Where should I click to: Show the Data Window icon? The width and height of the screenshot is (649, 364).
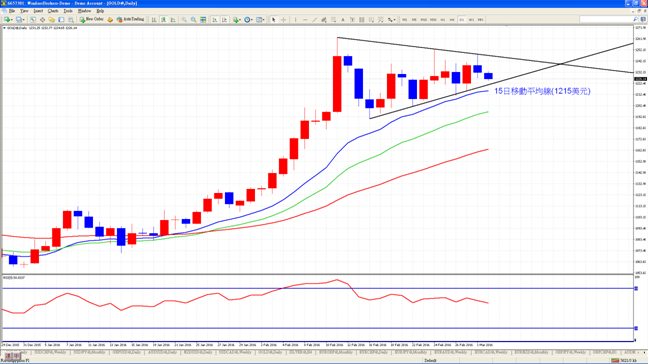[42, 19]
